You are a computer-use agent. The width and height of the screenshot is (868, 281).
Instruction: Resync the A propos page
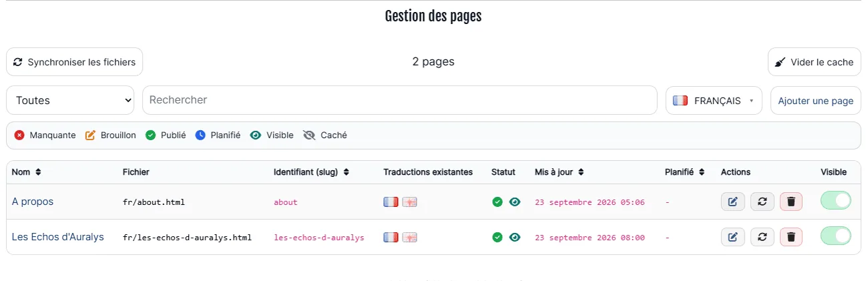tap(763, 202)
